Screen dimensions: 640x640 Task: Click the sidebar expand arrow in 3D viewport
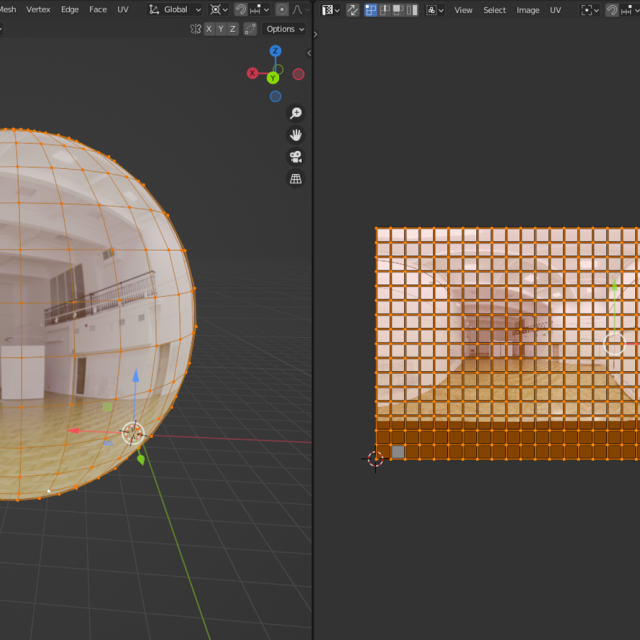pyautogui.click(x=309, y=52)
